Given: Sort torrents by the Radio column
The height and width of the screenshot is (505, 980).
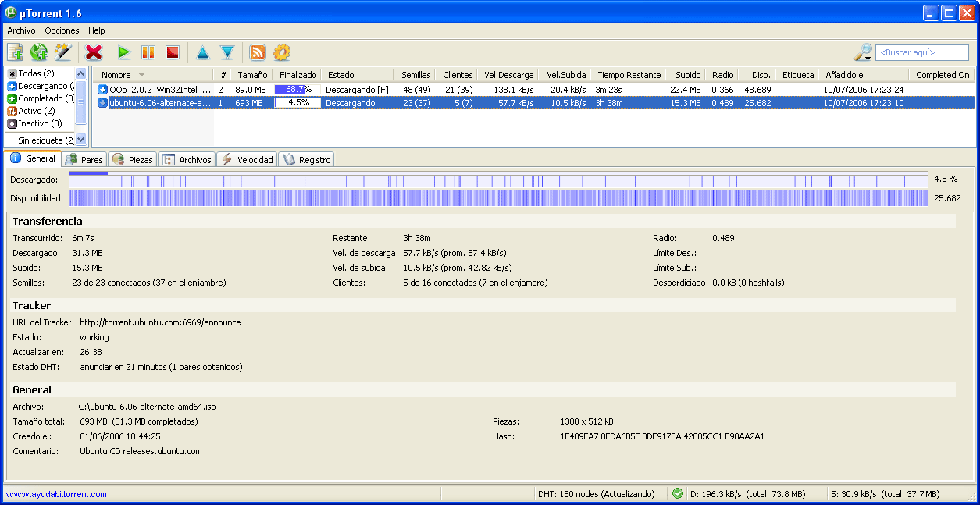Looking at the screenshot, I should pos(722,75).
